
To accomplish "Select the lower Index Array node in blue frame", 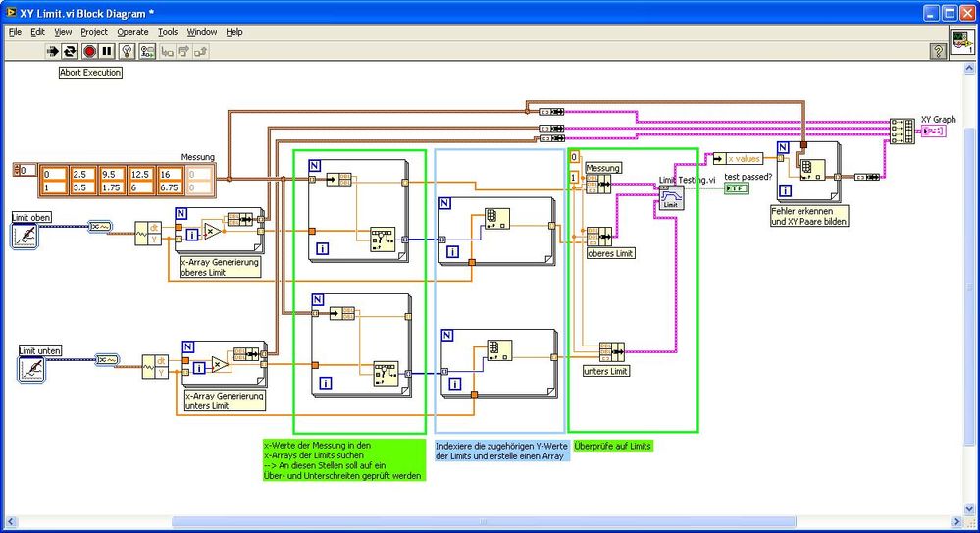I will click(500, 351).
